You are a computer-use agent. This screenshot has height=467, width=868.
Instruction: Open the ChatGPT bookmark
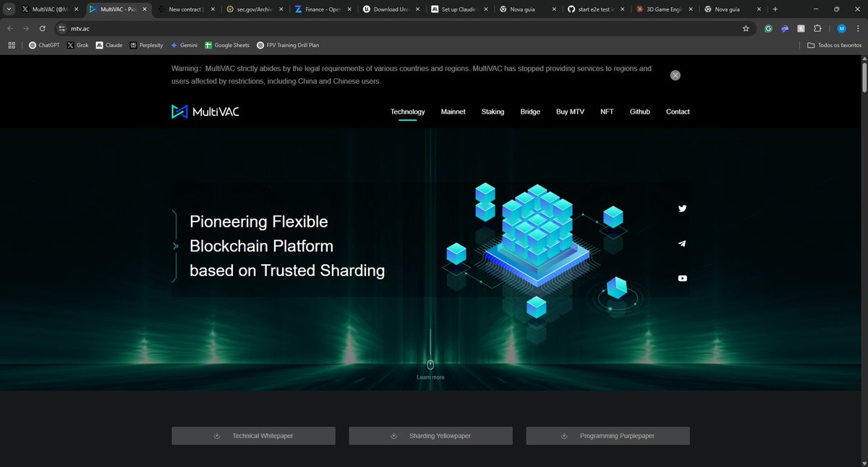click(45, 45)
